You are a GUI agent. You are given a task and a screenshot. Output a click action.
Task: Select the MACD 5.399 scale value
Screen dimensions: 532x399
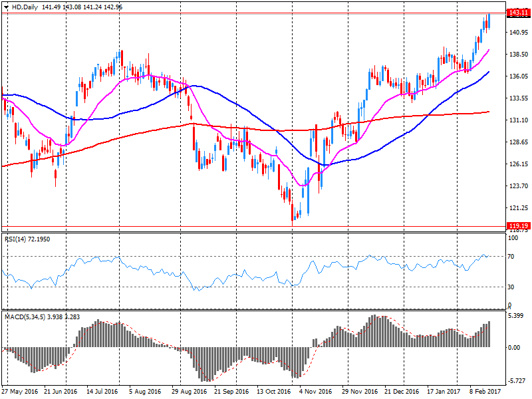tap(516, 316)
